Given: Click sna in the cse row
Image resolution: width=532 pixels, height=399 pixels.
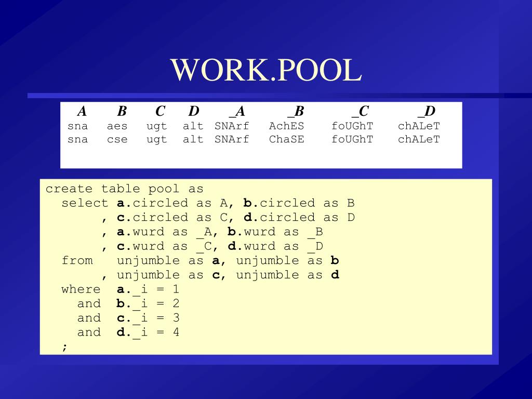Looking at the screenshot, I should tap(77, 139).
